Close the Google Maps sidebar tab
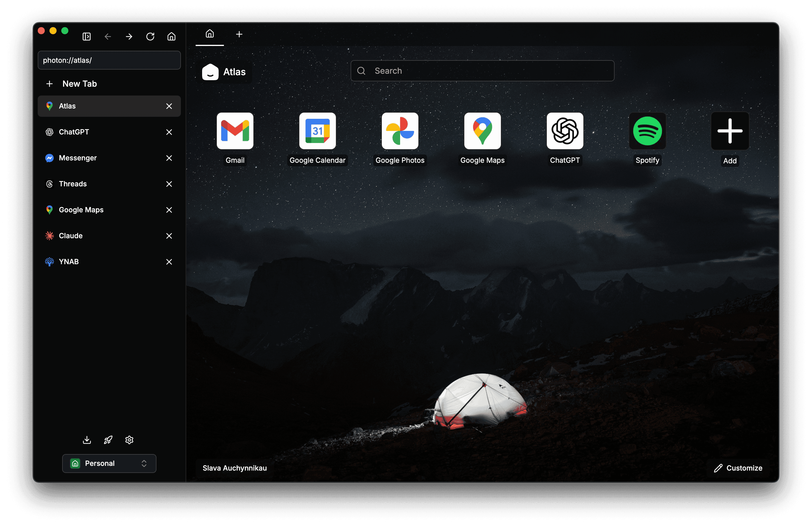This screenshot has width=812, height=526. click(169, 210)
